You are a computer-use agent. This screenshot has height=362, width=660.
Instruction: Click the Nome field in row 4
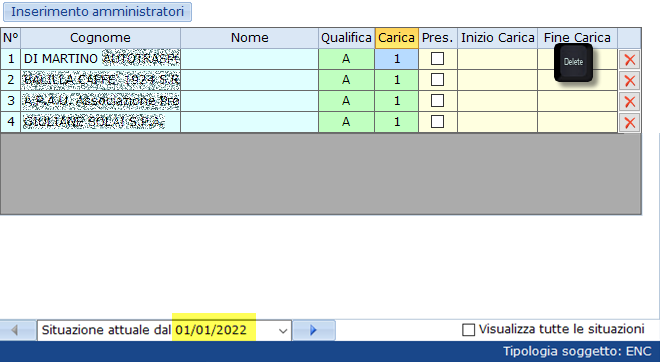click(x=250, y=122)
